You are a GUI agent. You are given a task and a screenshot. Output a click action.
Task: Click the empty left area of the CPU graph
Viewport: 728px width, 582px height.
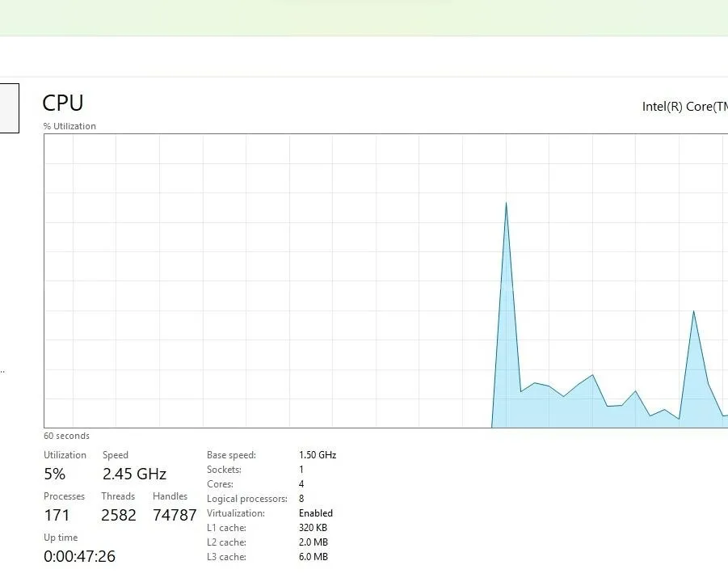pyautogui.click(x=242, y=283)
